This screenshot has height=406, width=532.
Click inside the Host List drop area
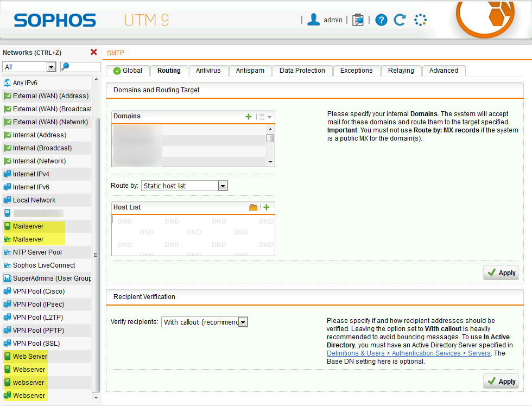coord(193,236)
